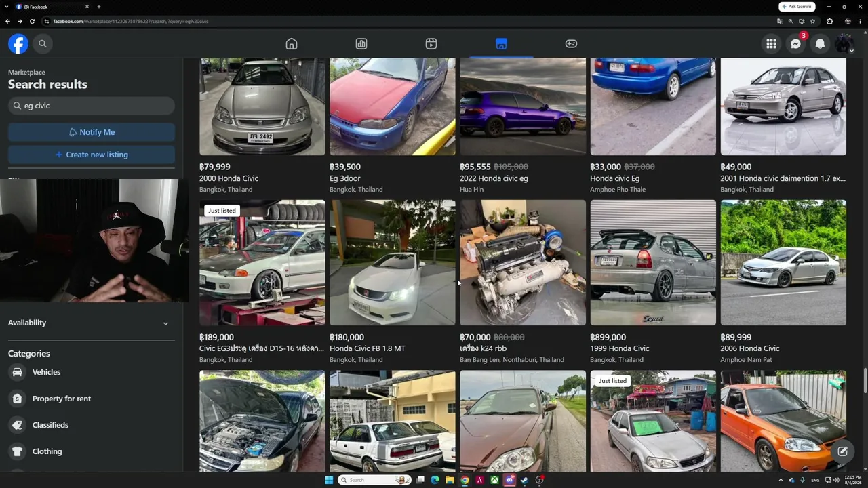Select the Marketplace storefront icon
This screenshot has width=868, height=488.
click(501, 44)
